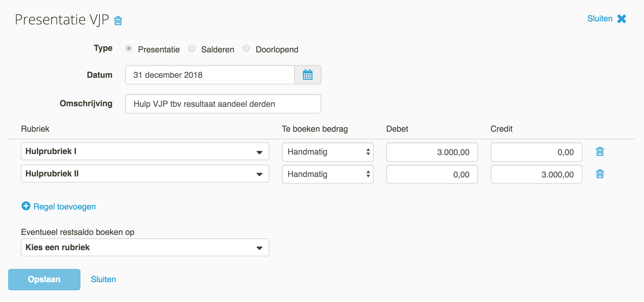Open the calendar date picker
Image resolution: width=644 pixels, height=302 pixels.
coord(307,75)
